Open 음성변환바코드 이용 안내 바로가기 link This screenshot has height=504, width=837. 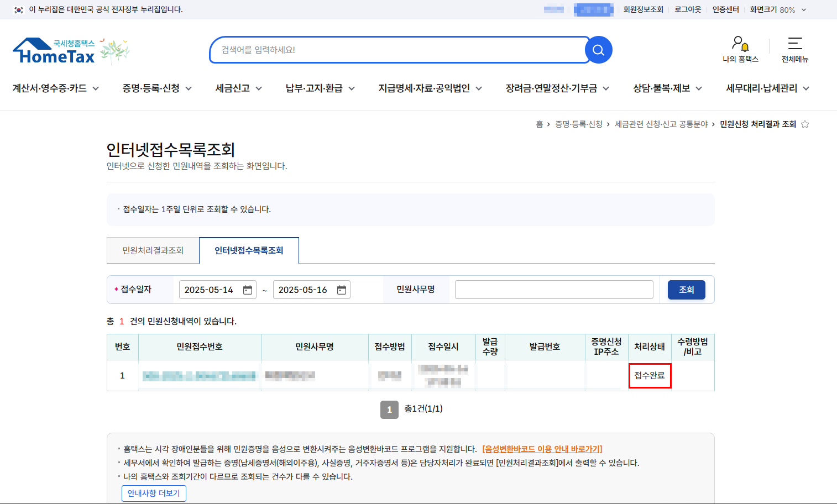(x=542, y=449)
